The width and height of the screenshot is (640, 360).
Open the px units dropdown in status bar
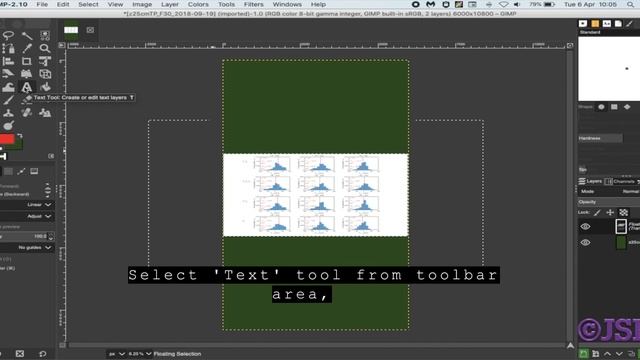116,354
